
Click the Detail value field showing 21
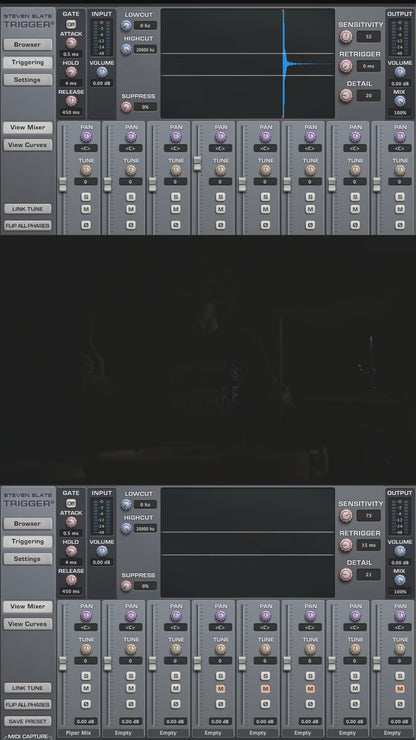368,574
